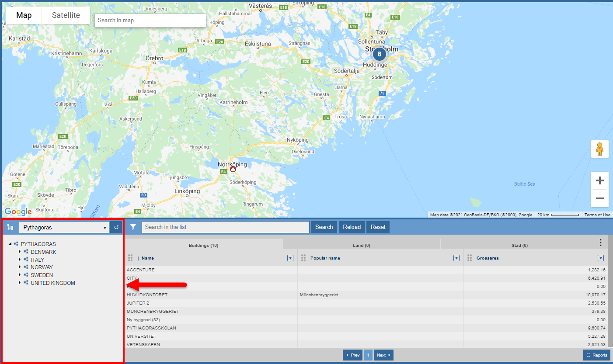Select the PYTHAGORASSKOLAN row
Viewport: 613px width, 364px height.
(x=366, y=328)
